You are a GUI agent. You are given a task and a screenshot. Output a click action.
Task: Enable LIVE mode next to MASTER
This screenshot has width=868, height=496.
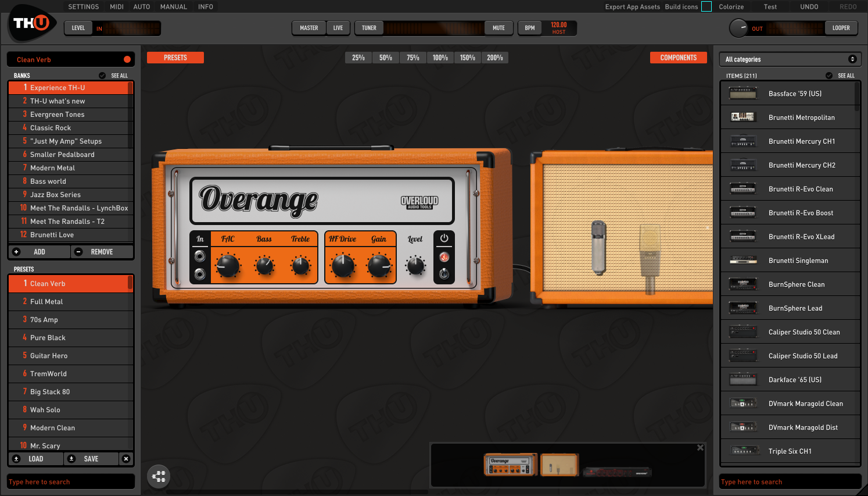pyautogui.click(x=338, y=27)
